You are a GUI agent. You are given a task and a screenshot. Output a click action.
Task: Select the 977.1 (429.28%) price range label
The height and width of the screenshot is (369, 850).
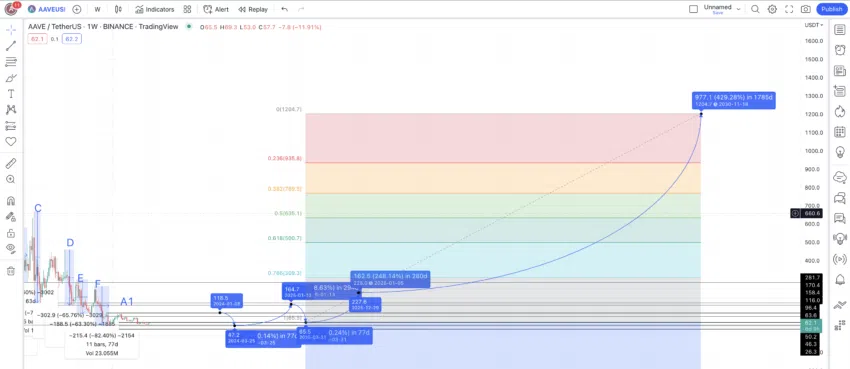point(734,100)
